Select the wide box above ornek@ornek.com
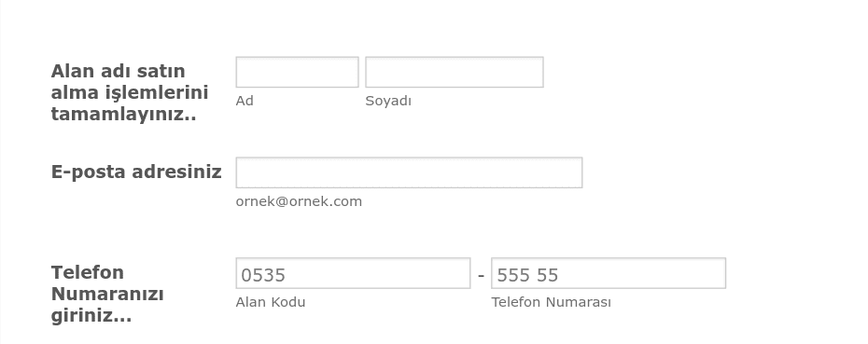The width and height of the screenshot is (868, 344). point(409,172)
